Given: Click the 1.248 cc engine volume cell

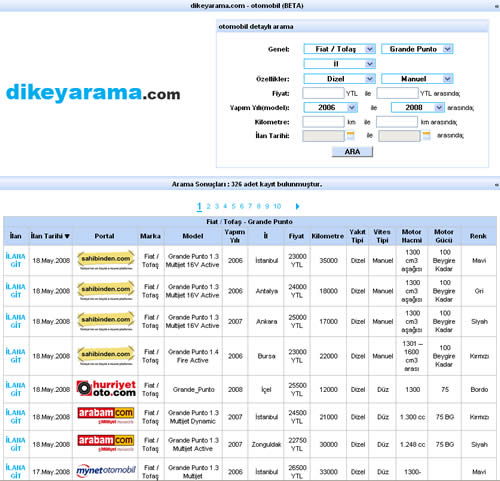Looking at the screenshot, I should click(412, 444).
